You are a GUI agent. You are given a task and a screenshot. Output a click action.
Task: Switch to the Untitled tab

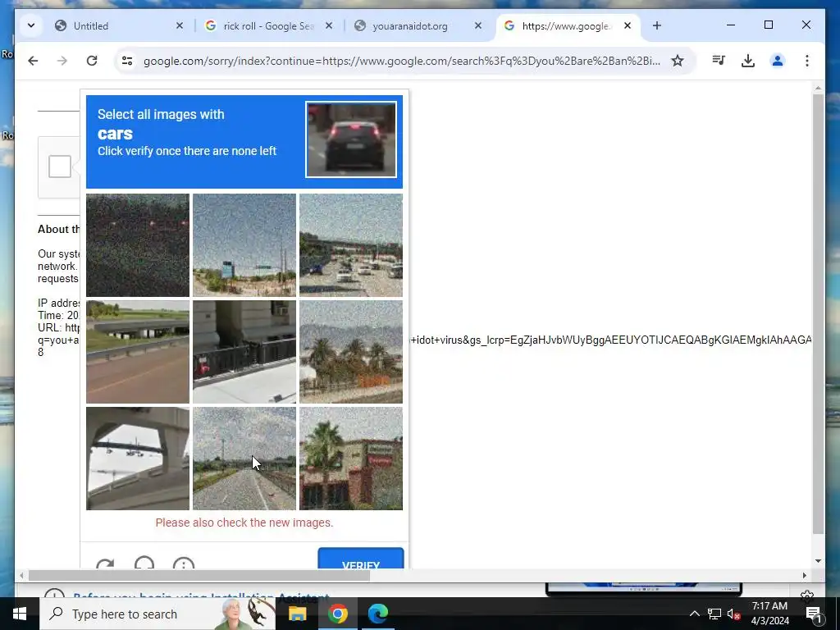[x=119, y=25]
